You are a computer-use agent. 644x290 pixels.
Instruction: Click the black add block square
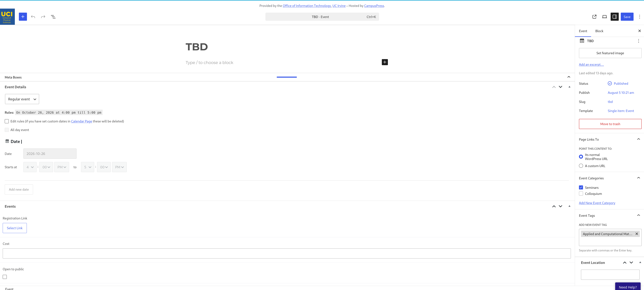(385, 62)
